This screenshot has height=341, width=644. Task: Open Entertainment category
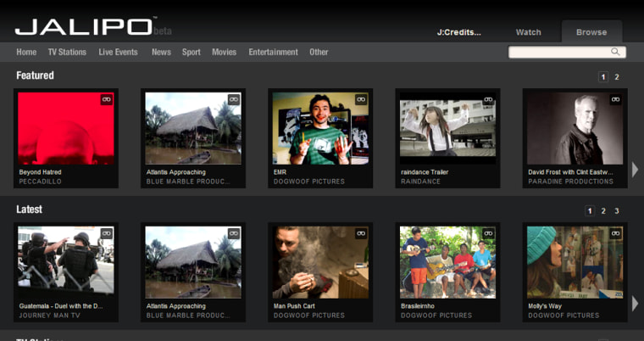(x=273, y=53)
